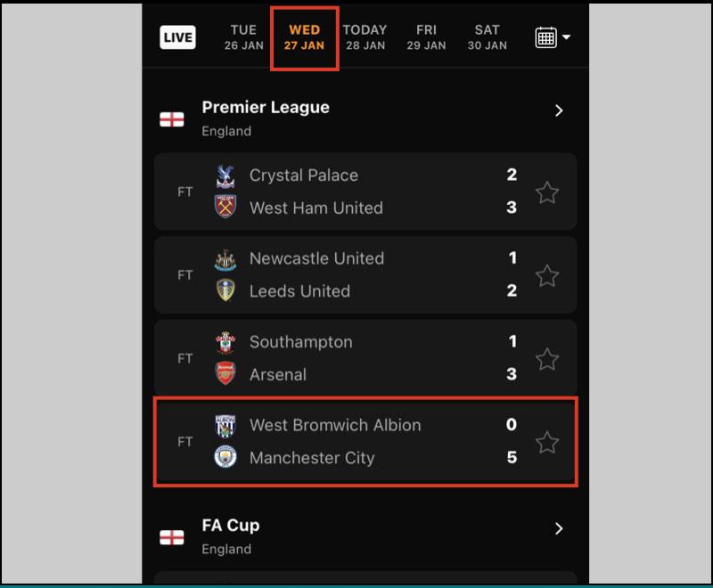Expand the Premier League chevron arrow

[x=559, y=110]
